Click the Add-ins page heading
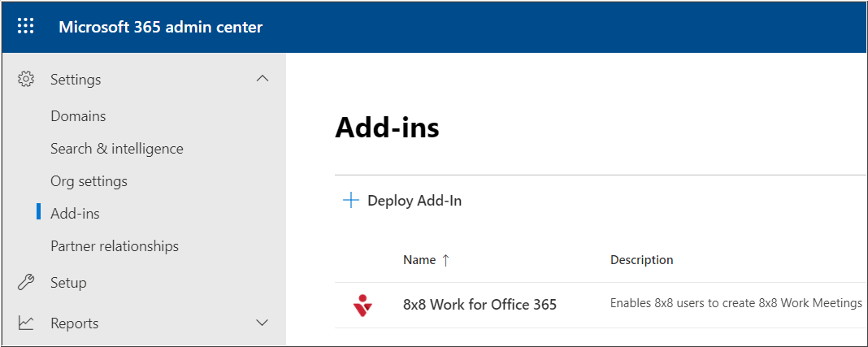 [x=387, y=128]
